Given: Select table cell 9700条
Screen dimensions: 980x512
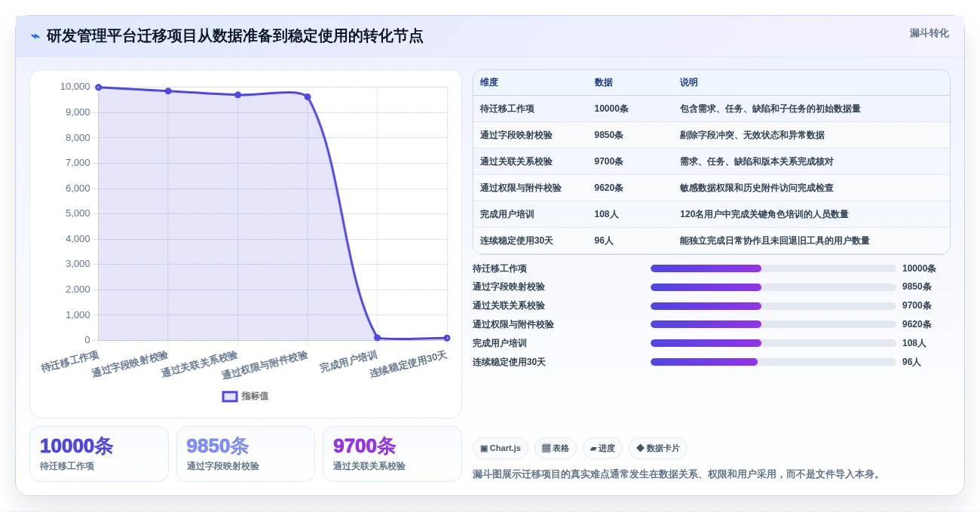Looking at the screenshot, I should [x=608, y=161].
